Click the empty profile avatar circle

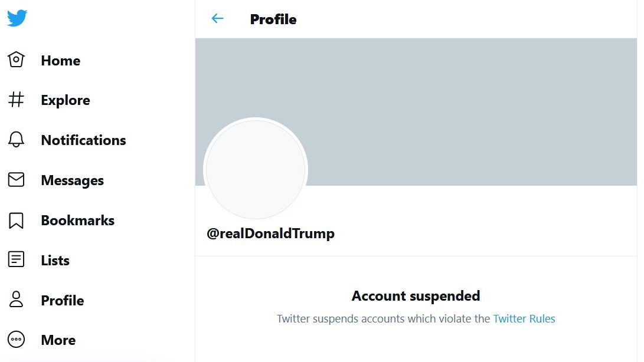[255, 169]
